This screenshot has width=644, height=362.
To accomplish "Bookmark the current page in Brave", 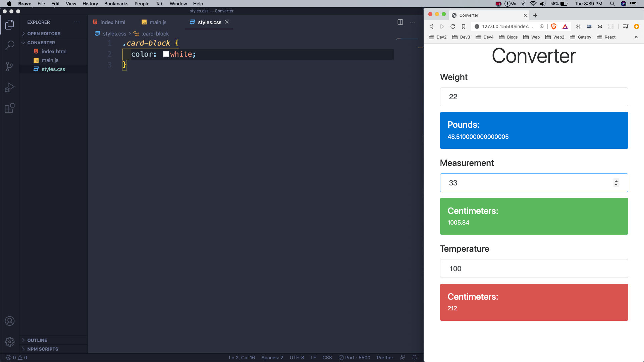I will point(464,26).
